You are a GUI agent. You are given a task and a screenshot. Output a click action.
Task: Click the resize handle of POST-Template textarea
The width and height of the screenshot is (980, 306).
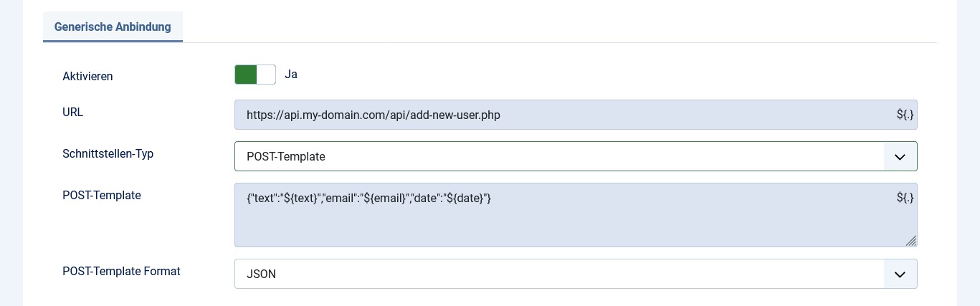click(911, 241)
